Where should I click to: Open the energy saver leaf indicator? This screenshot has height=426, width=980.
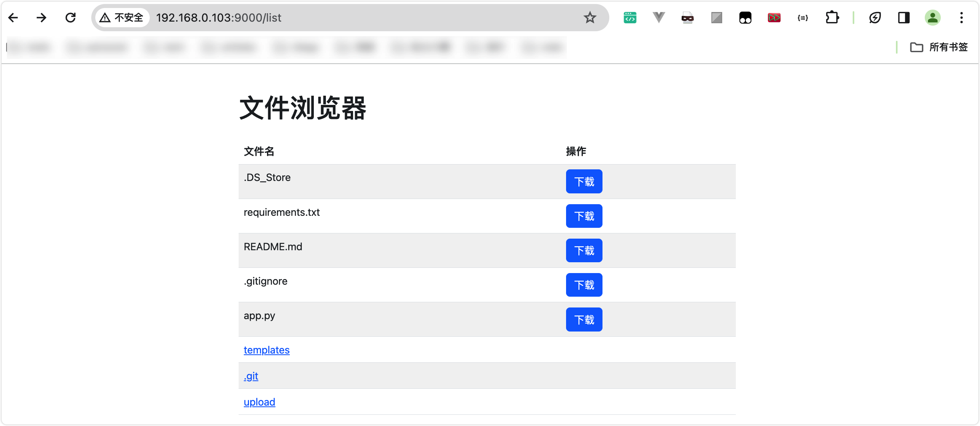tap(875, 18)
